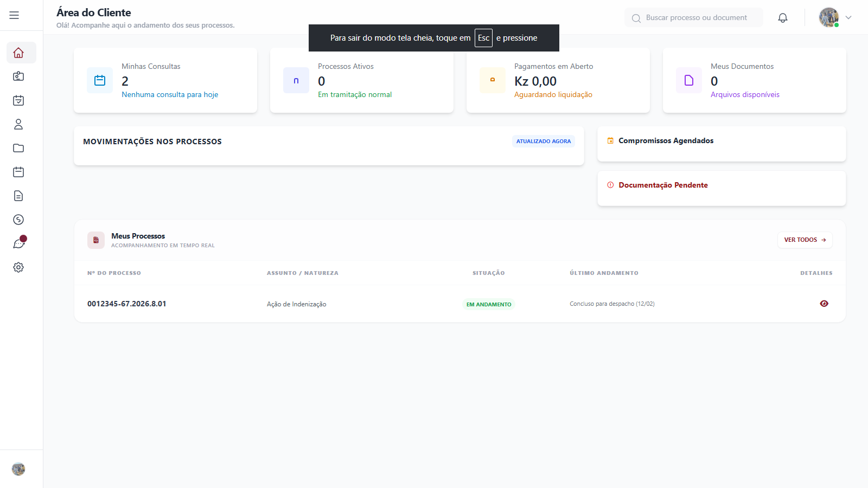Screen dimensions: 868x488
Task: Click the ID badge sidebar icon
Action: [18, 76]
